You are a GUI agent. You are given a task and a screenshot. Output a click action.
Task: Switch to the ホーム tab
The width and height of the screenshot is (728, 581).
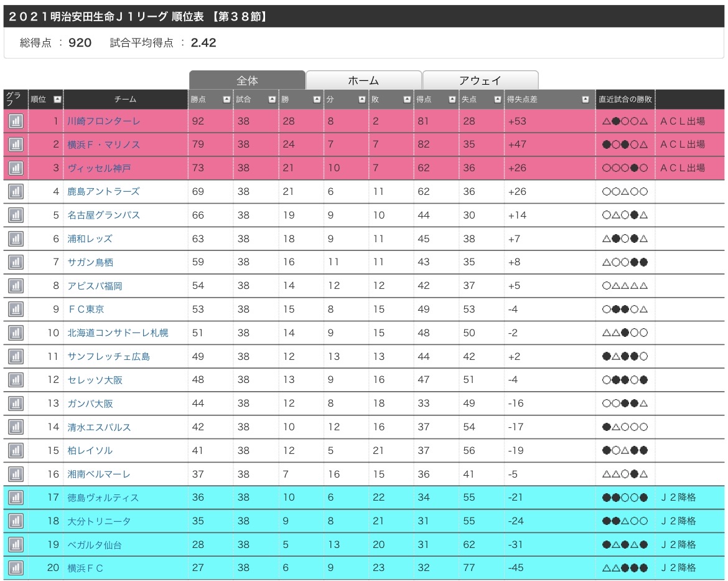click(x=363, y=80)
